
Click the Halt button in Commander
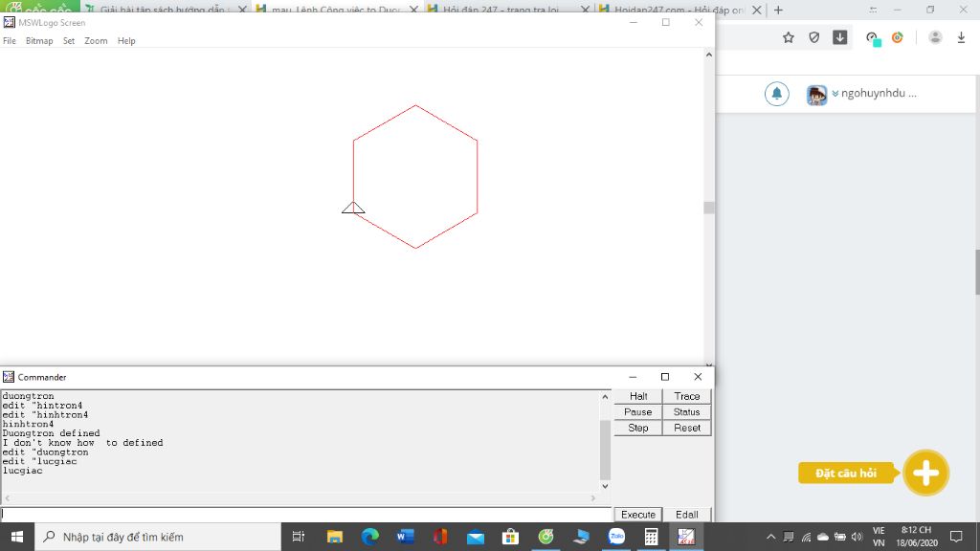(x=638, y=396)
